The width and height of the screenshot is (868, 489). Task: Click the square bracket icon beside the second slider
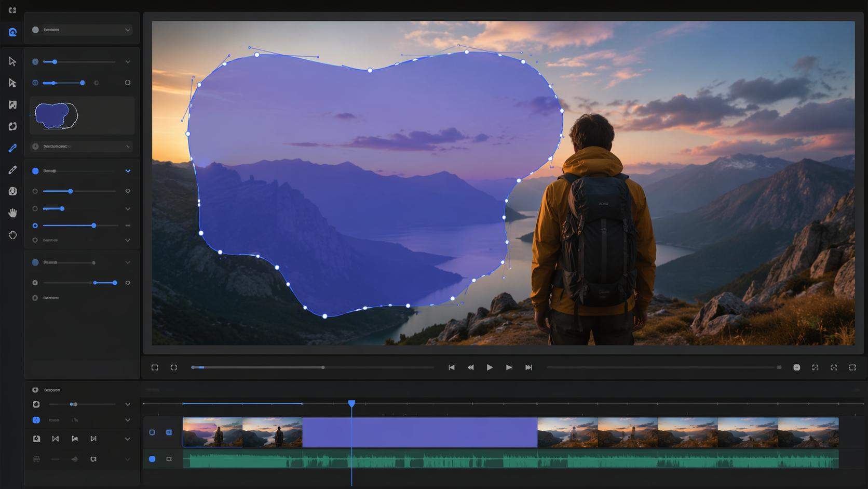pyautogui.click(x=128, y=83)
